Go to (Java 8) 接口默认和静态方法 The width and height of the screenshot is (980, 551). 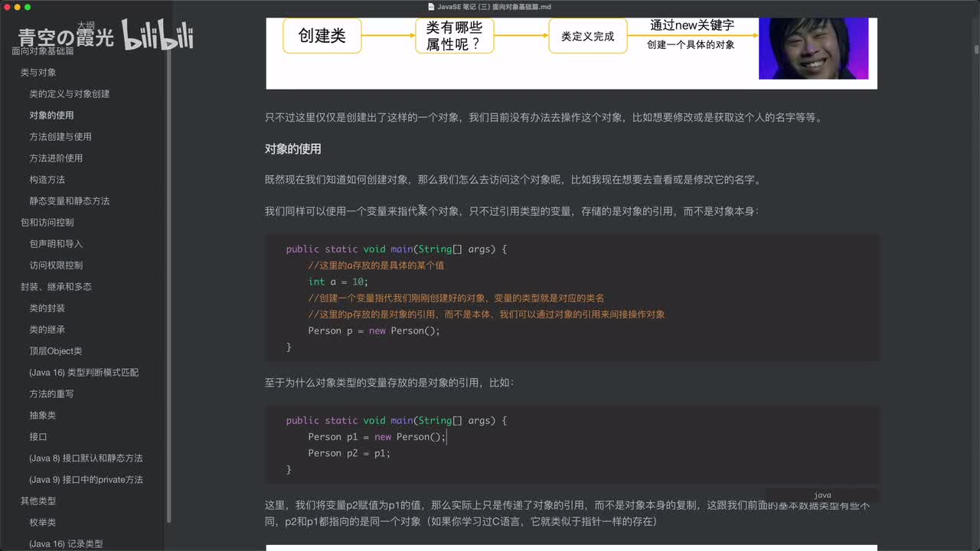click(86, 458)
